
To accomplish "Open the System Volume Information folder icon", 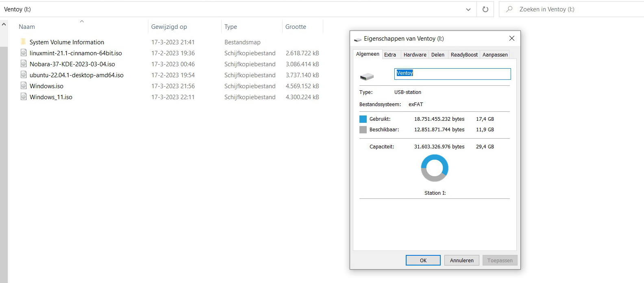I will click(24, 42).
